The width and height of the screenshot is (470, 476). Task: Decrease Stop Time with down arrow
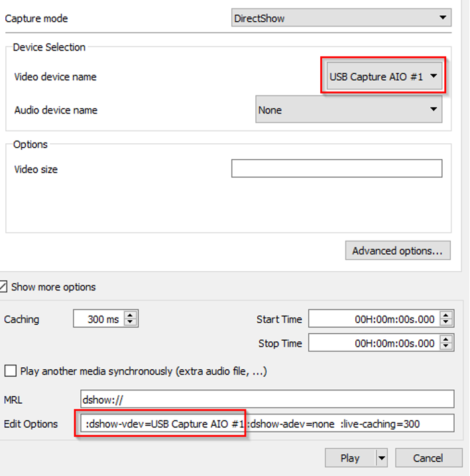446,347
